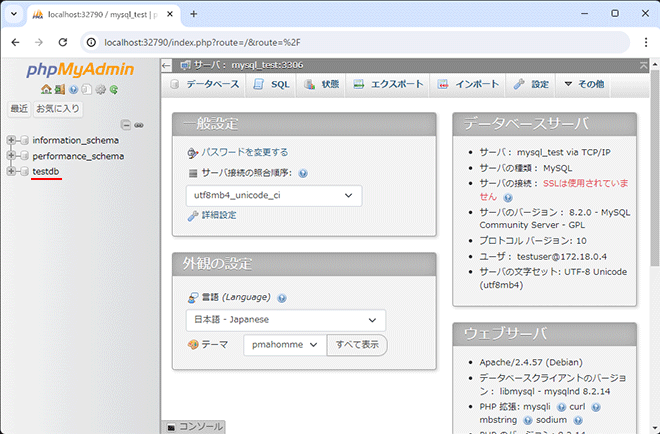
Task: Open the utf8mb4_unicode_ci collation dropdown
Action: pyautogui.click(x=274, y=196)
